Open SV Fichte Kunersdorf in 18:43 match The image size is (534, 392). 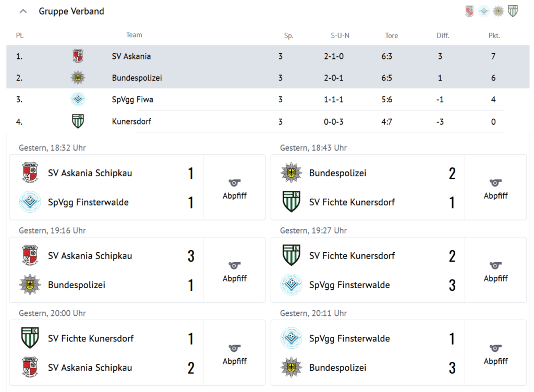(351, 202)
